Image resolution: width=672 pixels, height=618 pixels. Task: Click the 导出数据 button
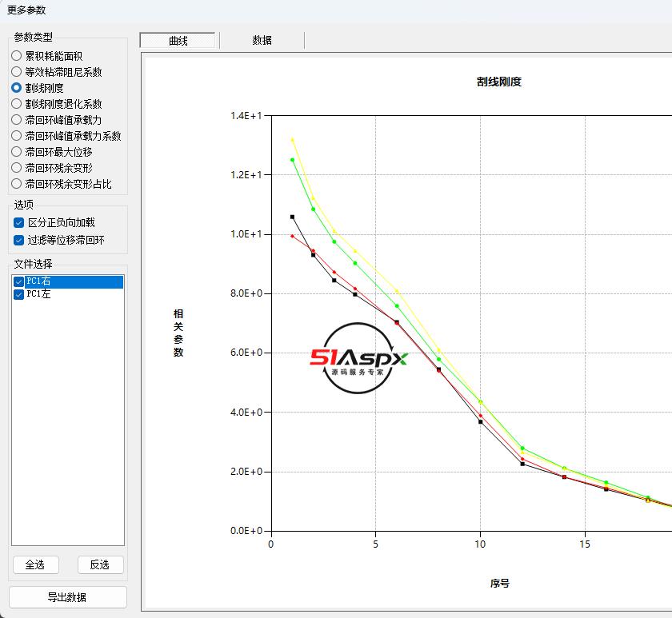68,597
